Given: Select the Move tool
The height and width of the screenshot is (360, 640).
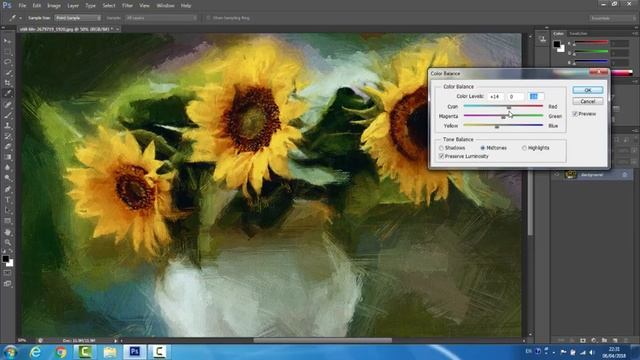Looking at the screenshot, I should [8, 41].
